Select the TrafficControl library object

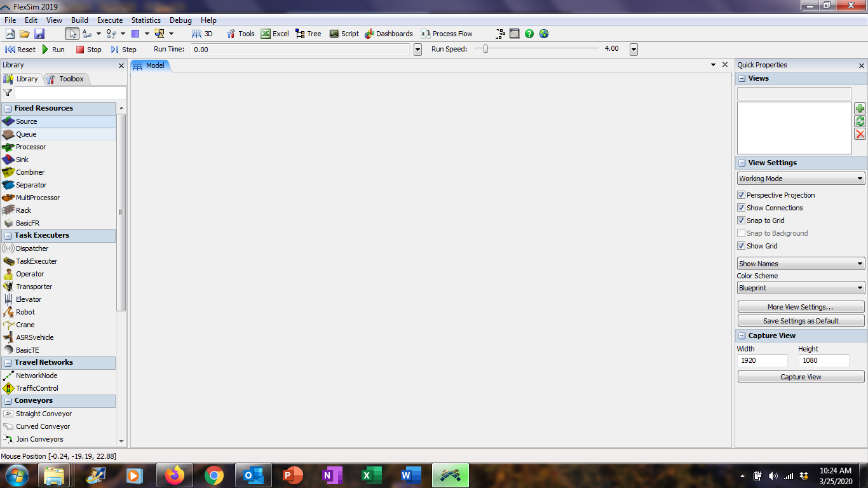58,388
